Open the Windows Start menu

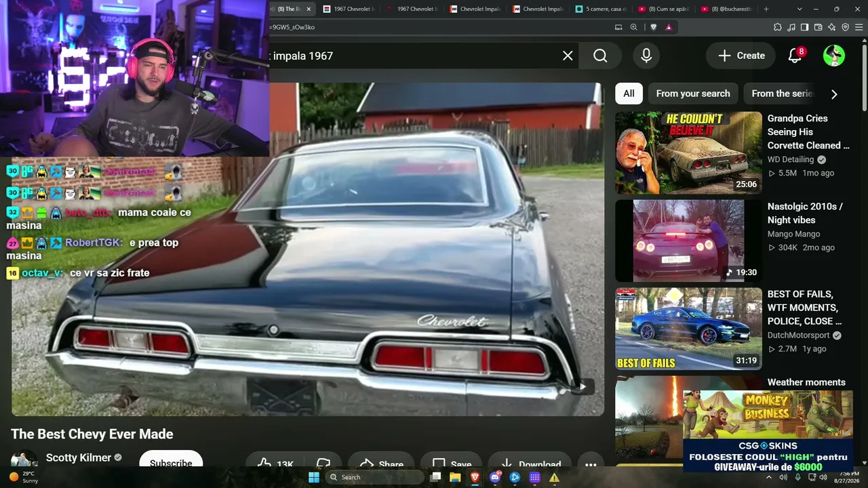click(314, 477)
